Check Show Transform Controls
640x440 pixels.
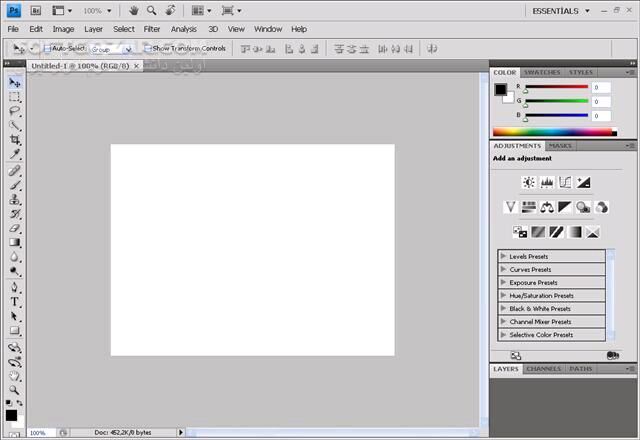point(148,48)
